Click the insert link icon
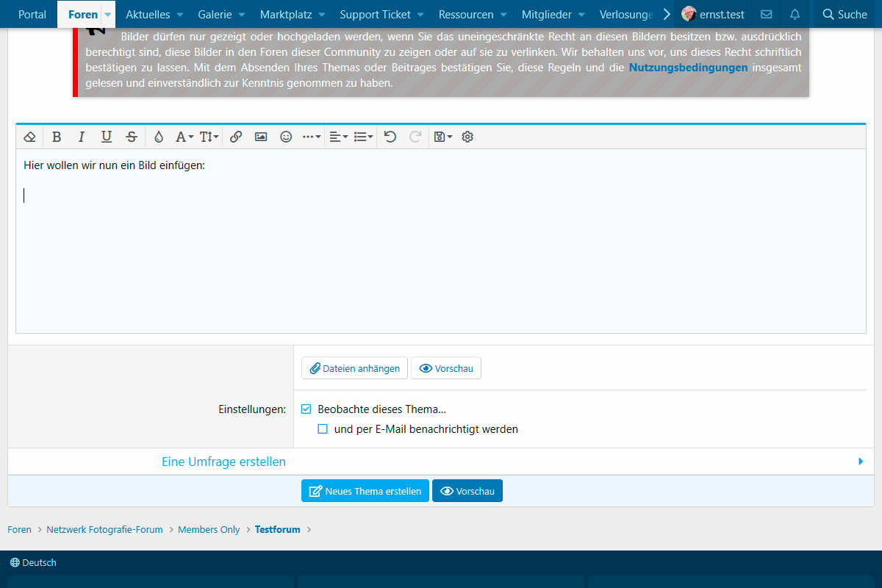The image size is (882, 588). pos(236,137)
